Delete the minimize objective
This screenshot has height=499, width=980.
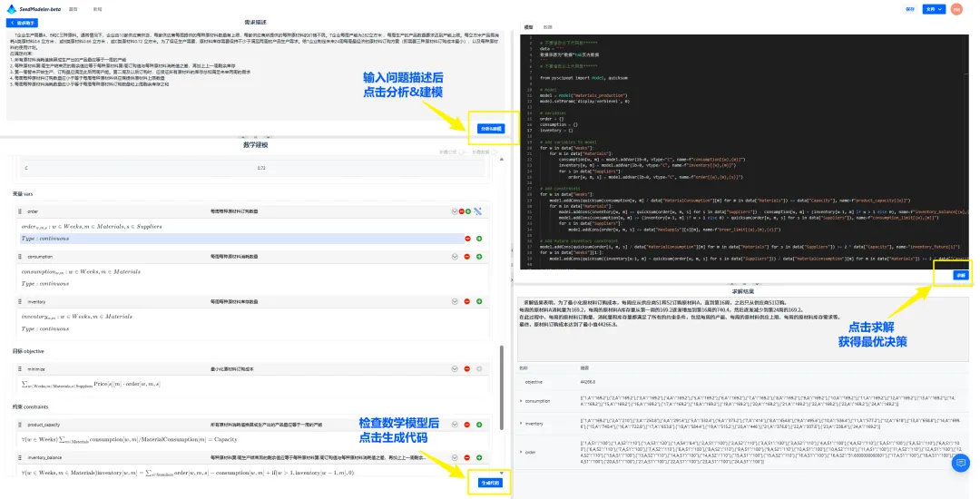point(467,369)
